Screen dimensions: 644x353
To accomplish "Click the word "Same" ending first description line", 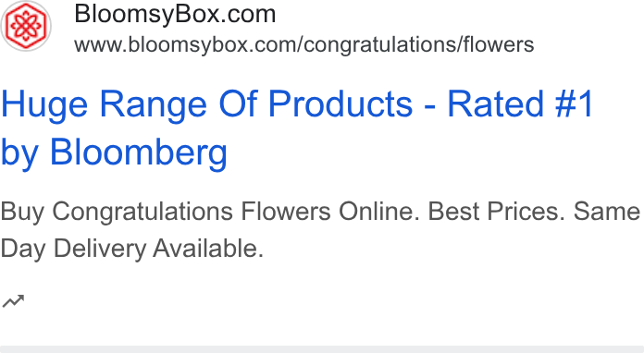I will [607, 212].
